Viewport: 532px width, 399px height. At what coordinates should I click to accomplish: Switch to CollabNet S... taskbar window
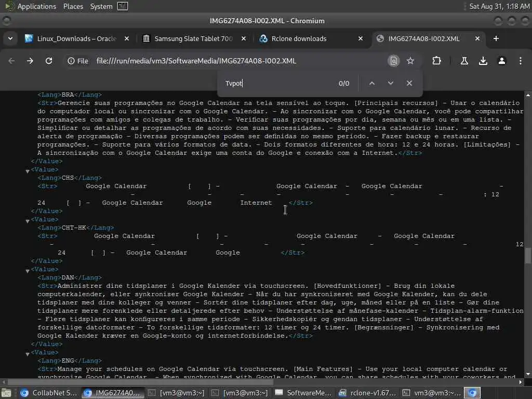48,393
